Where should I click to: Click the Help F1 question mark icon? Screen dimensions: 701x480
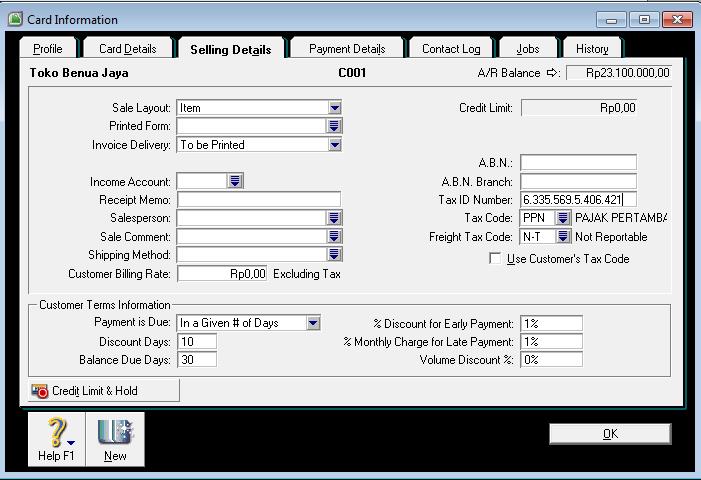pyautogui.click(x=57, y=432)
